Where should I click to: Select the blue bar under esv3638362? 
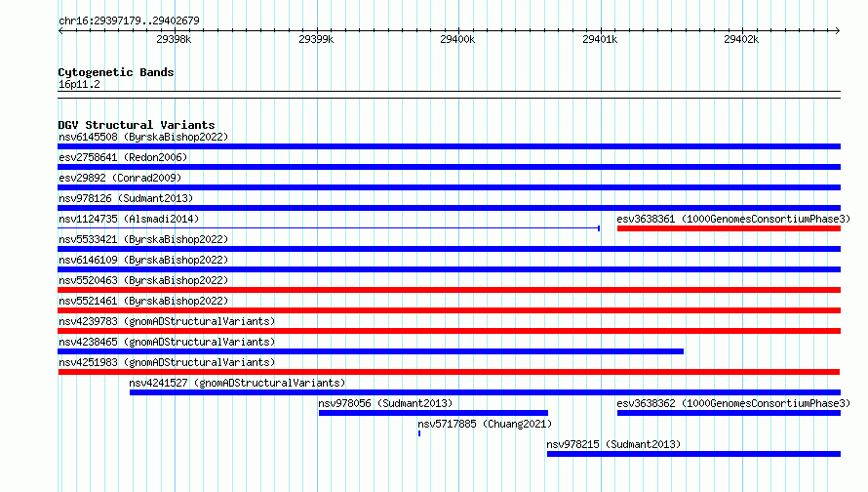(729, 413)
